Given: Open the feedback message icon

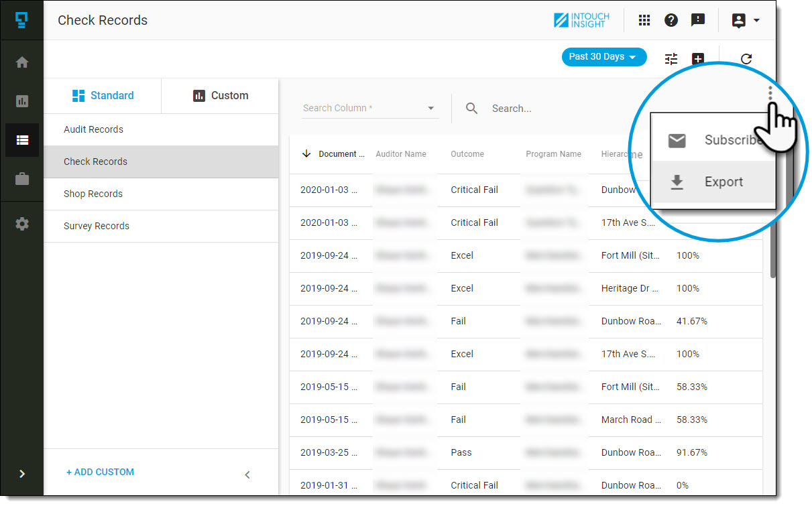Looking at the screenshot, I should click(x=698, y=20).
